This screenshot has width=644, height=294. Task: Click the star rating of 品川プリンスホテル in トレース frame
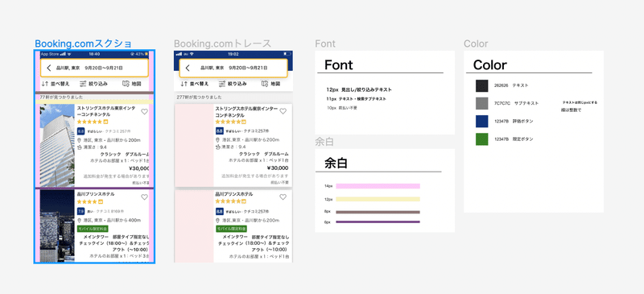229,202
